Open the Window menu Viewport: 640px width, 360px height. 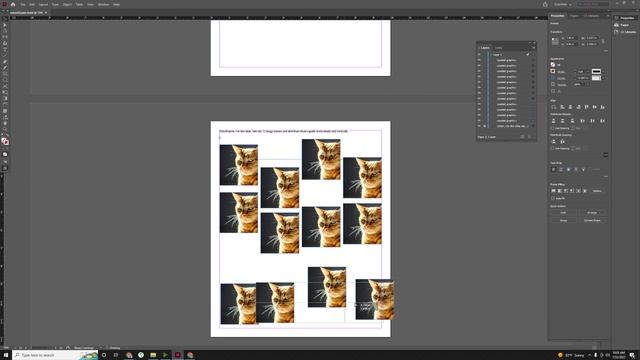coord(103,4)
